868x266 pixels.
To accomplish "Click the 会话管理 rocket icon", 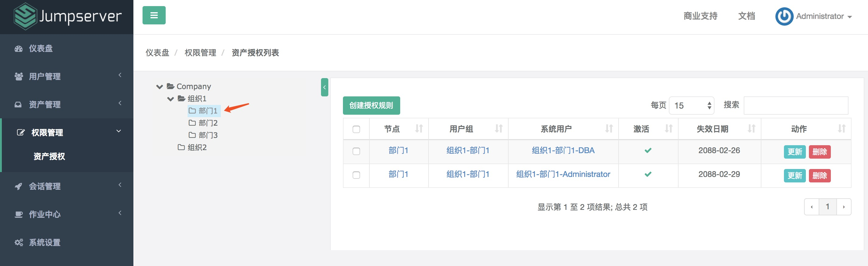I will pyautogui.click(x=19, y=186).
